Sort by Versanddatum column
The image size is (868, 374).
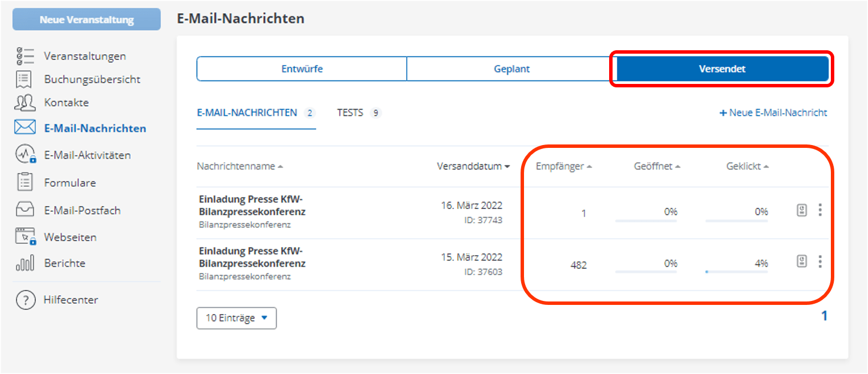click(473, 166)
